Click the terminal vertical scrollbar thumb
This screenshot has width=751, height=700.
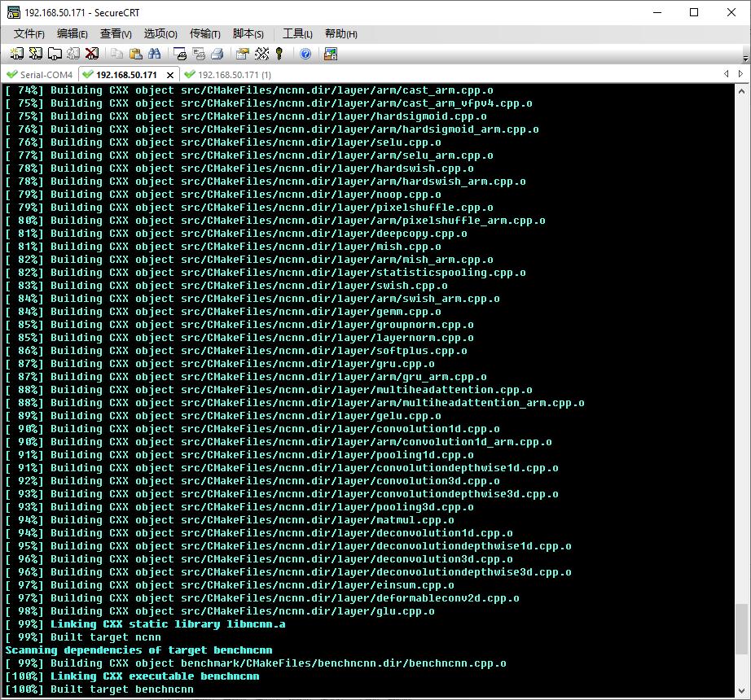point(740,628)
